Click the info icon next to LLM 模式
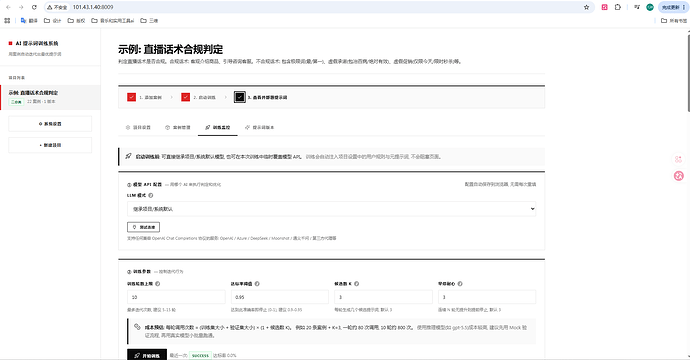The image size is (690, 360). point(150,195)
